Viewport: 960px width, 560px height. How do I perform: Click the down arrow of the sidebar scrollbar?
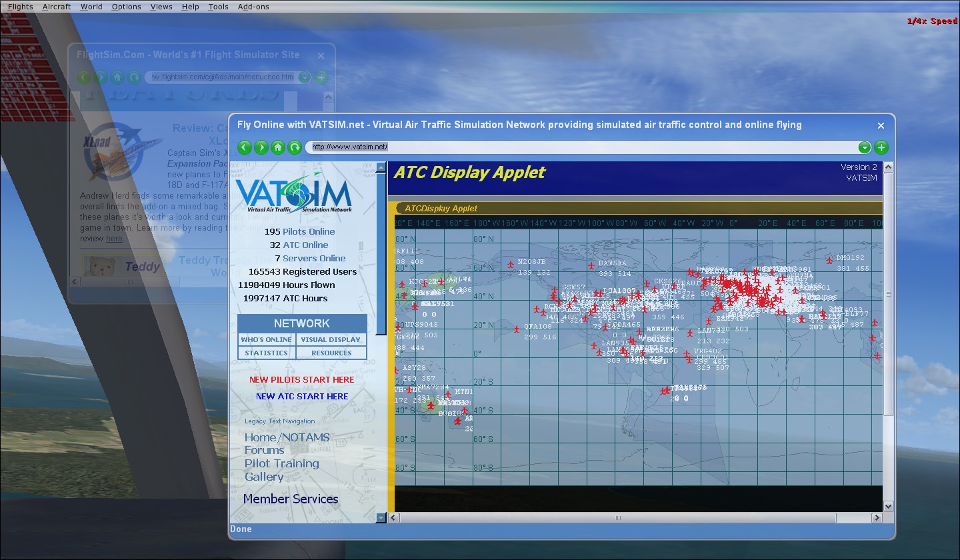point(381,517)
